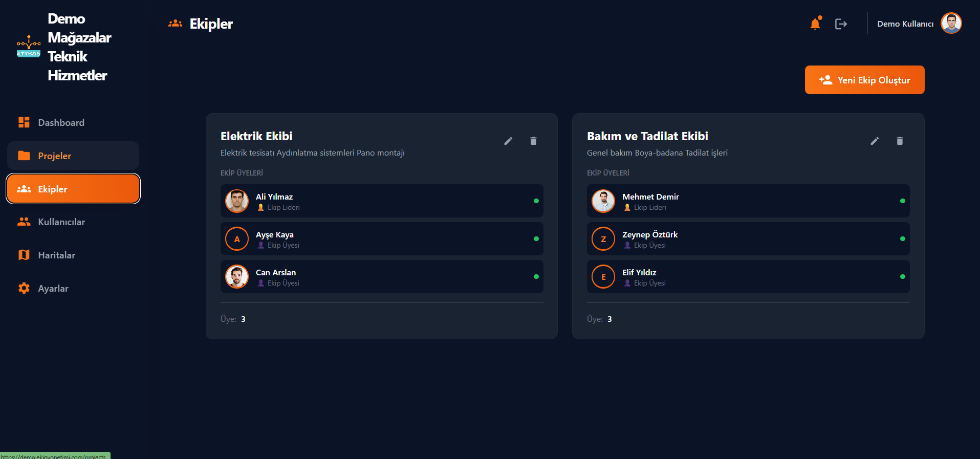Click Kullanıcılar people icon in sidebar
Screen dimensions: 980x459
coord(24,222)
